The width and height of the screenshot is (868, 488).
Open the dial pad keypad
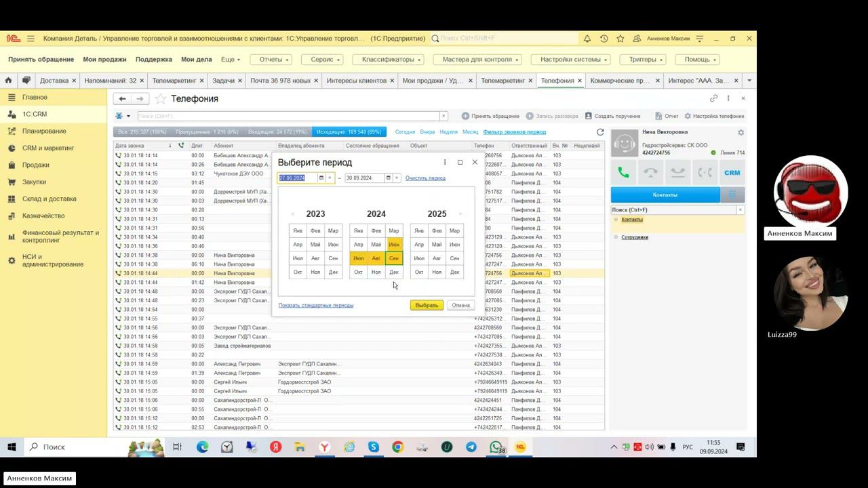pos(732,195)
